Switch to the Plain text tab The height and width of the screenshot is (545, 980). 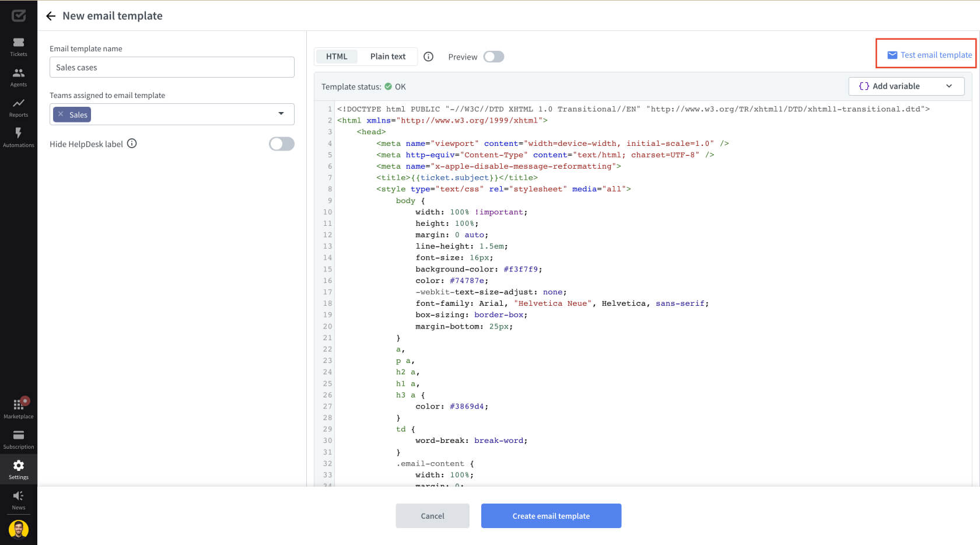(x=388, y=57)
